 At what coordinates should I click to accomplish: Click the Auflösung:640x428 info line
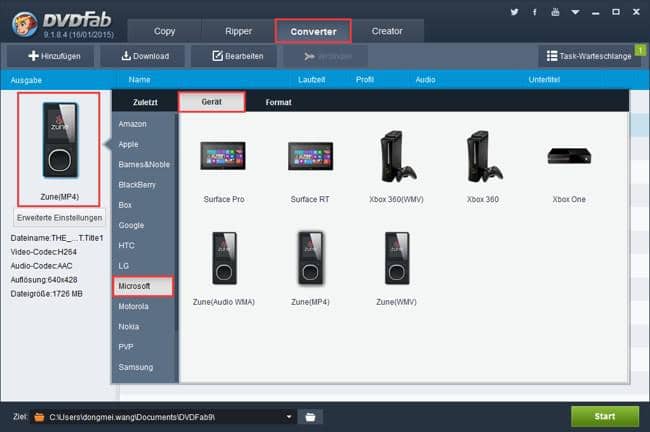coord(44,280)
